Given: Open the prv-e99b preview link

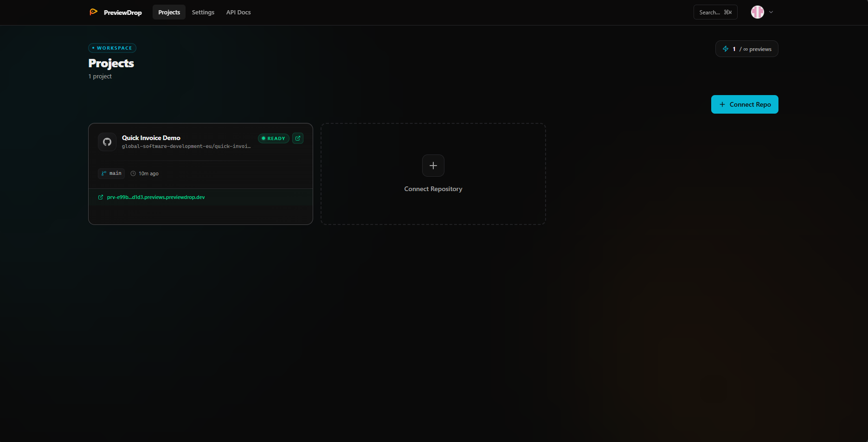Looking at the screenshot, I should click(155, 197).
